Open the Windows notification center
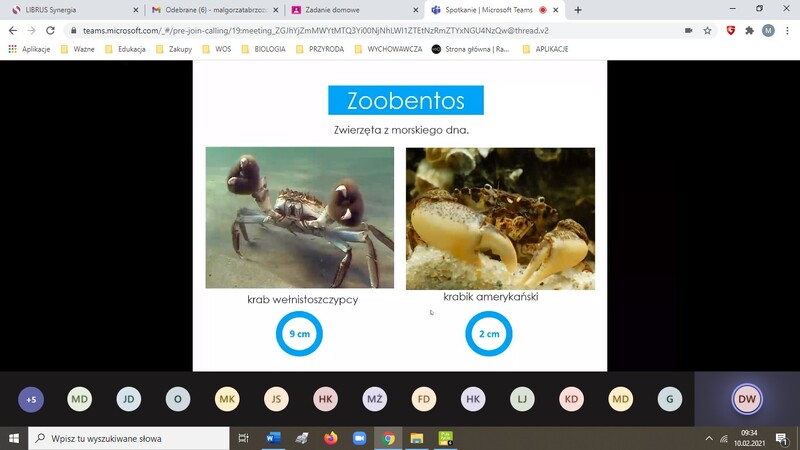Viewport: 800px width, 450px height. point(781,438)
